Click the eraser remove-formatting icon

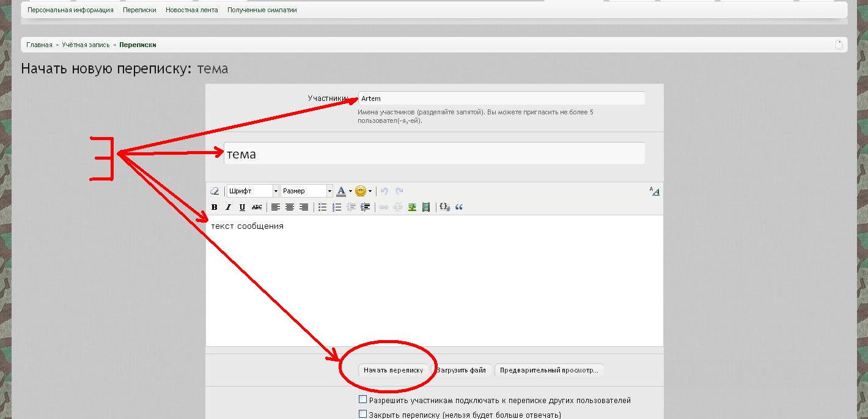pyautogui.click(x=215, y=191)
